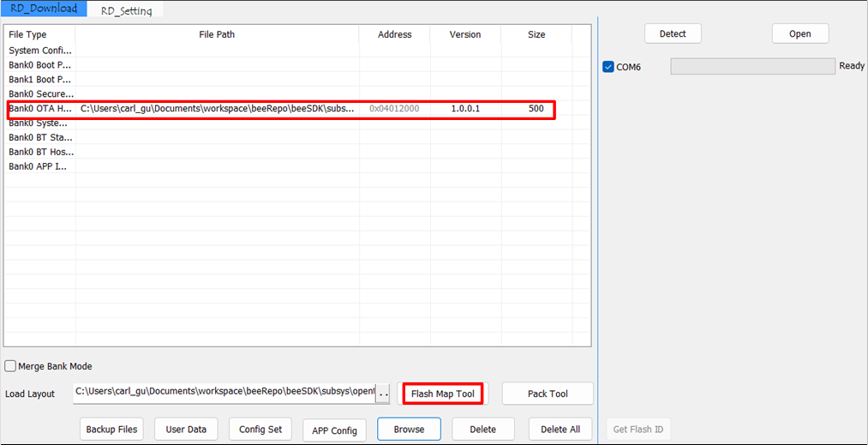This screenshot has width=868, height=445.
Task: Switch to the RD_Download tab
Action: click(44, 9)
